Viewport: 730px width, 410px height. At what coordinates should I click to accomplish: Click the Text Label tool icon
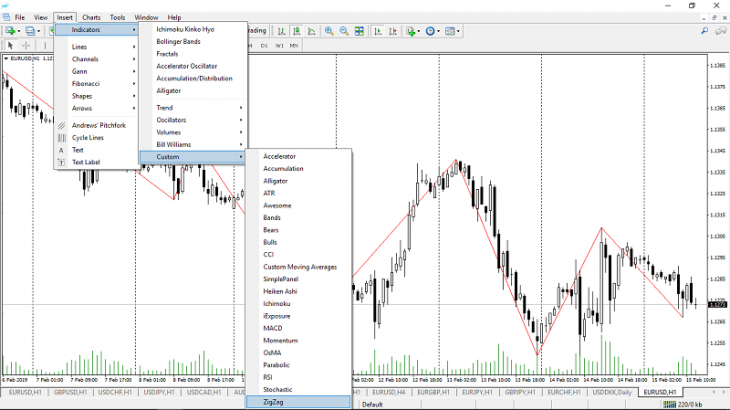62,162
